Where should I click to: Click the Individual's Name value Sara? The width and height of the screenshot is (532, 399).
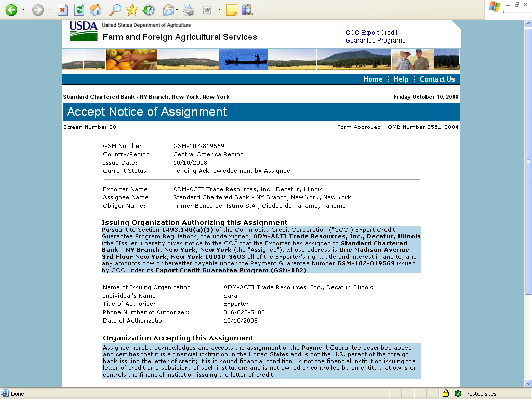[230, 296]
